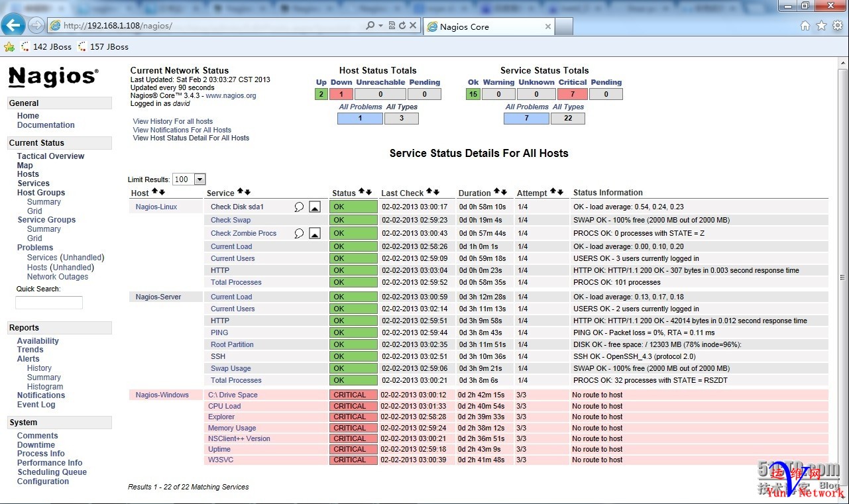Open the Limit Results dropdown
The height and width of the screenshot is (504, 849).
pos(189,179)
